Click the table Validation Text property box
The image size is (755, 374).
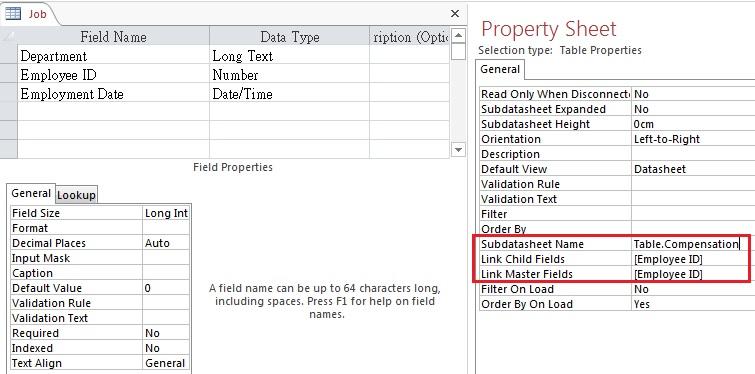pyautogui.click(x=693, y=199)
